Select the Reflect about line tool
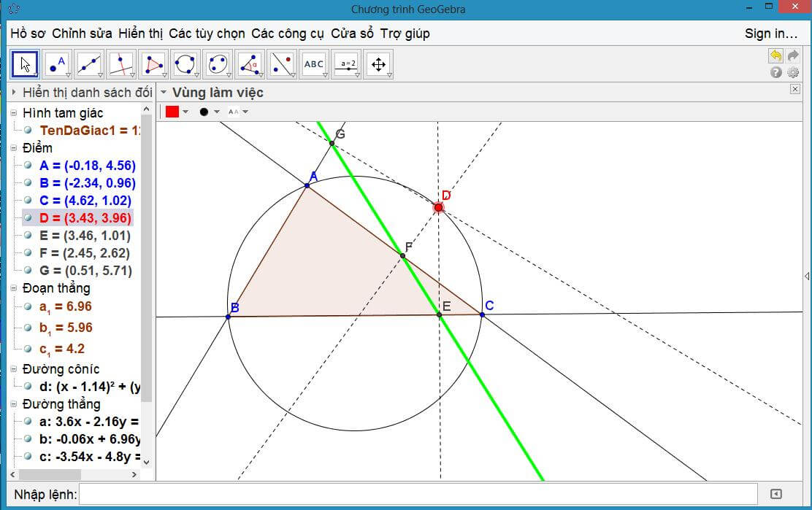812x510 pixels. click(282, 64)
